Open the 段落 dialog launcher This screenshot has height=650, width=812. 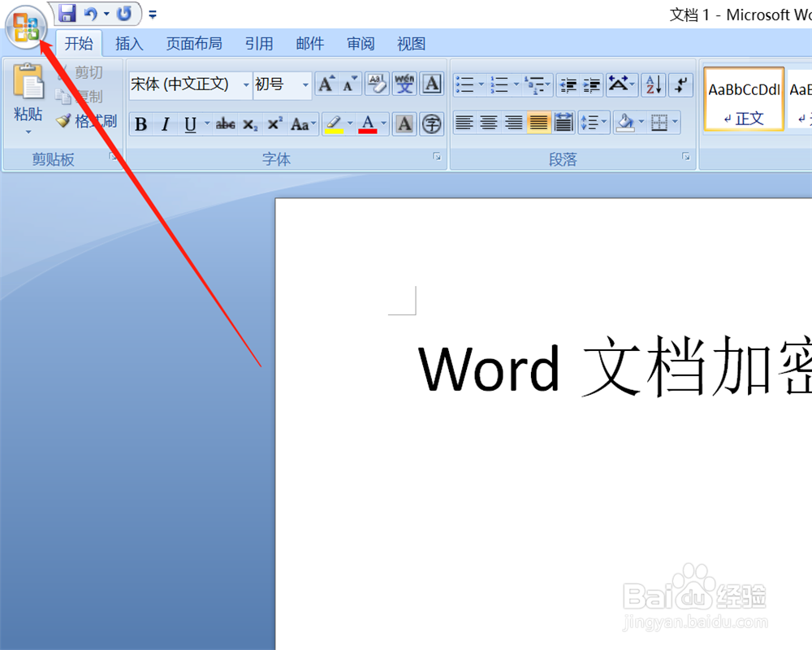(686, 157)
